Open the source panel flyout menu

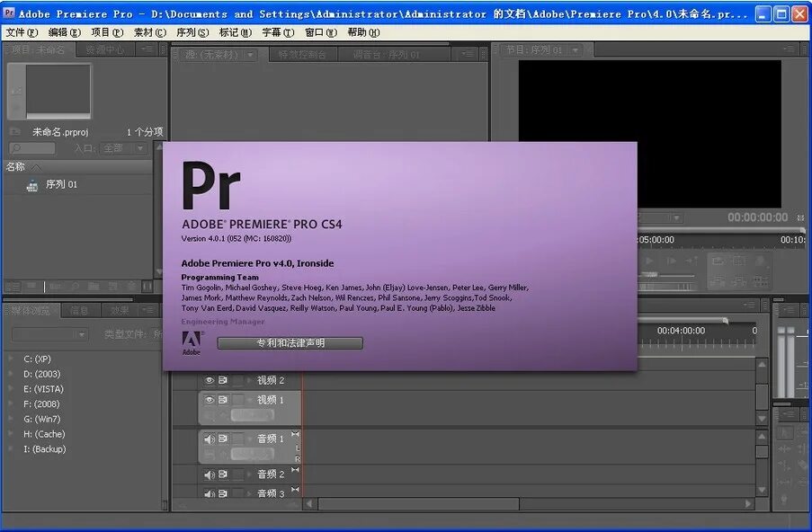(467, 53)
